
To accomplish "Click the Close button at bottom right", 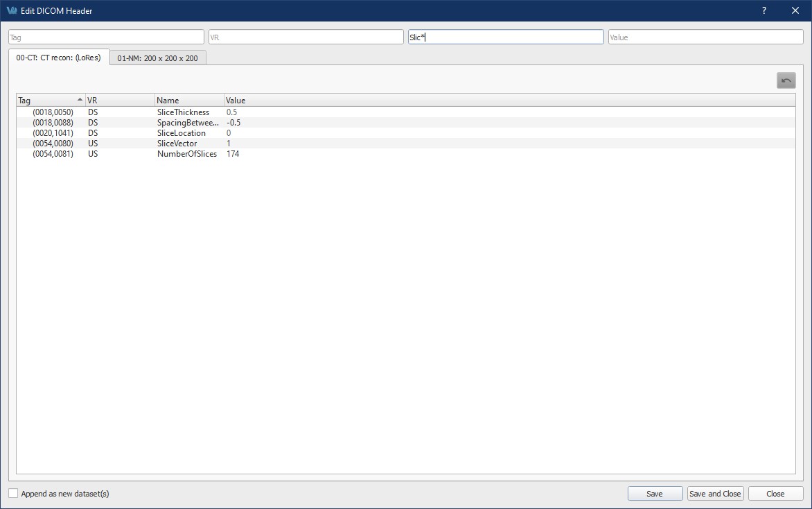I will [x=775, y=493].
